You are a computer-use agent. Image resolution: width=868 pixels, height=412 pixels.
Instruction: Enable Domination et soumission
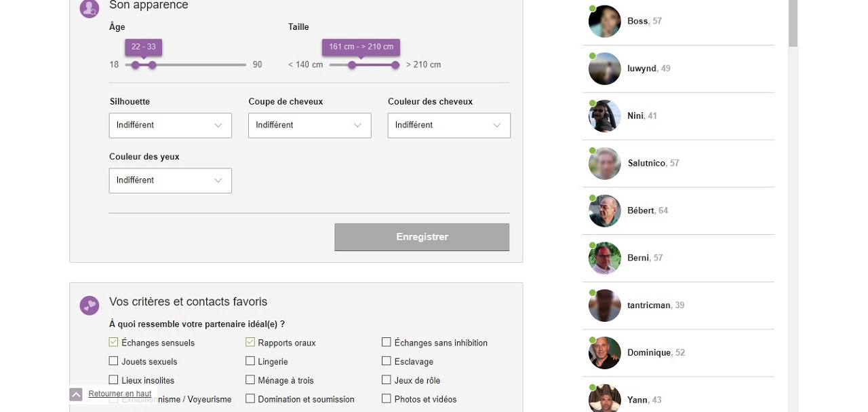click(x=250, y=399)
